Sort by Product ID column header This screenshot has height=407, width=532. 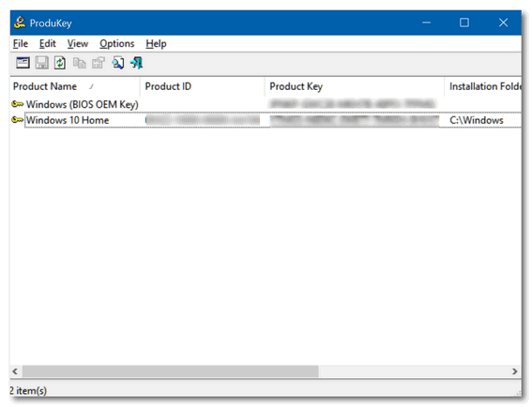pos(203,86)
